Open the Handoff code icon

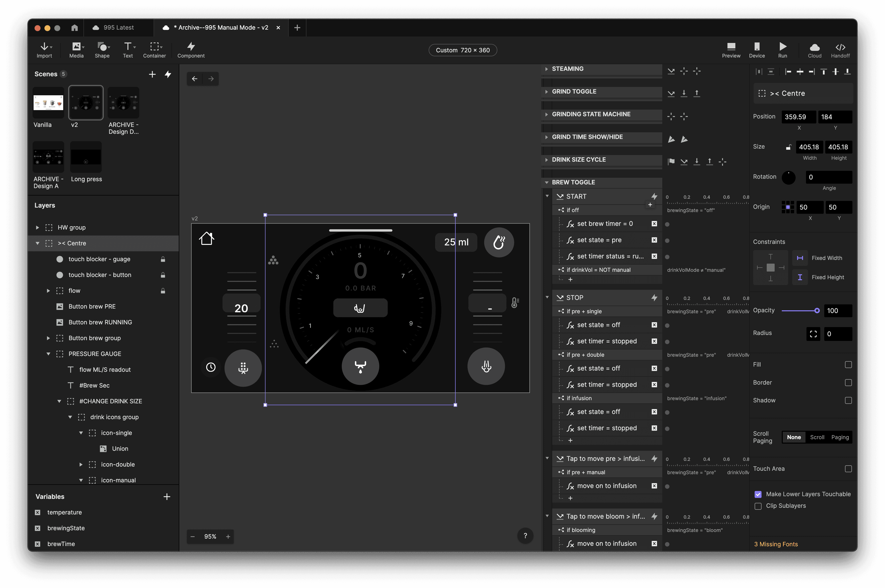click(x=840, y=47)
